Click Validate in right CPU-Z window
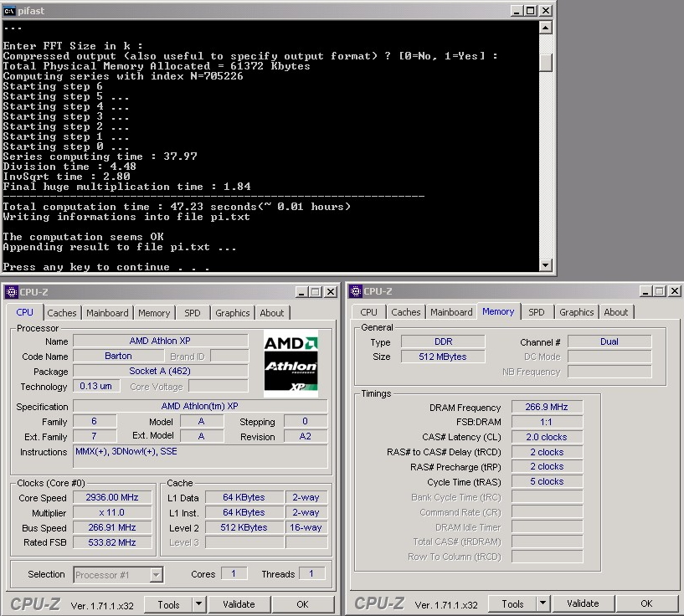 pos(583,603)
